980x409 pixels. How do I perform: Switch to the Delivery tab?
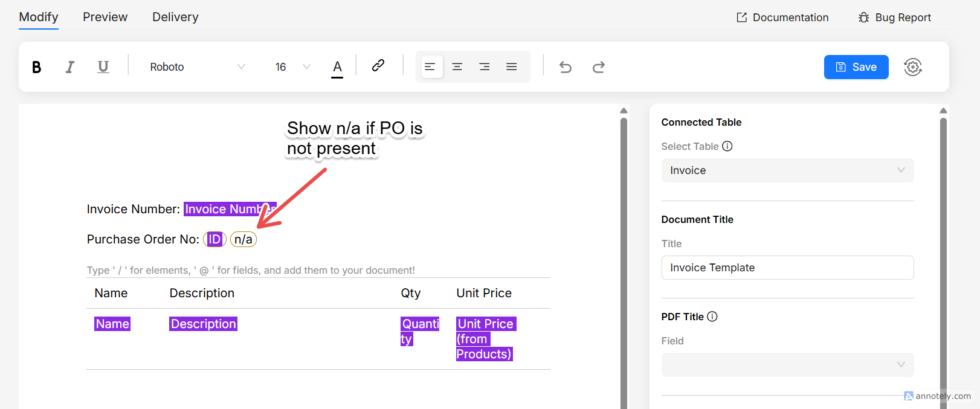(175, 17)
